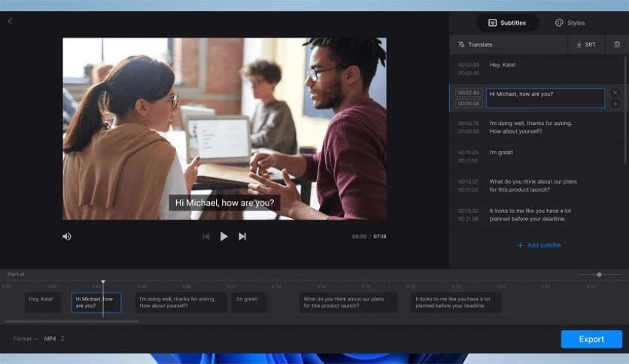Skip to the next subtitle

click(242, 236)
